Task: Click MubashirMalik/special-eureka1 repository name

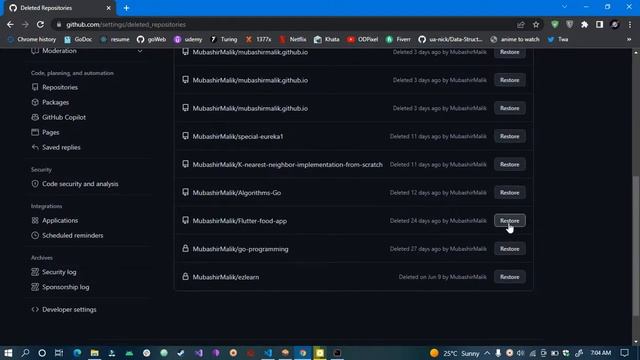Action: tap(238, 136)
